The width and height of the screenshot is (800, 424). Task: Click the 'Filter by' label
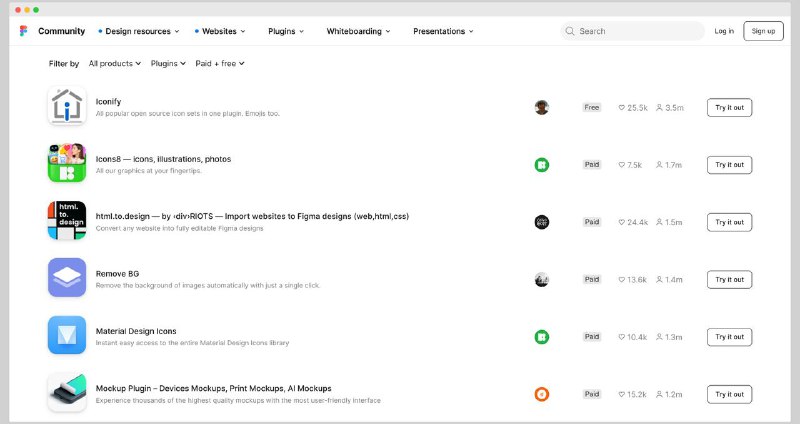(64, 63)
